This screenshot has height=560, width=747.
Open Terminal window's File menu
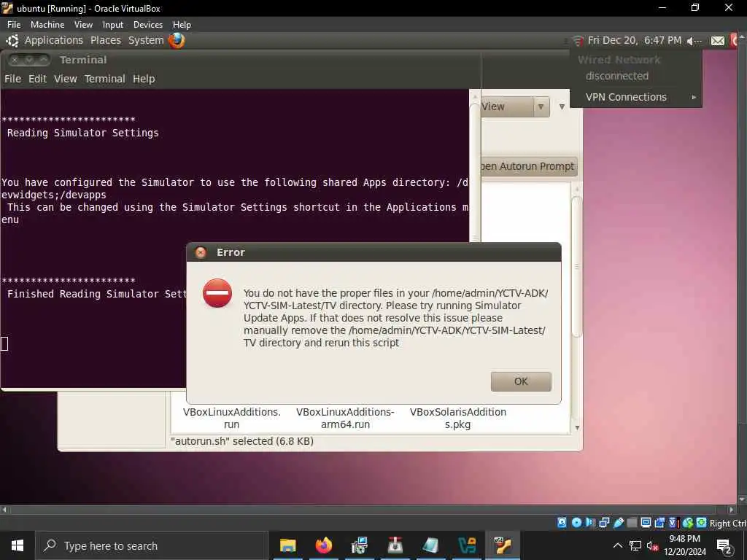(13, 79)
